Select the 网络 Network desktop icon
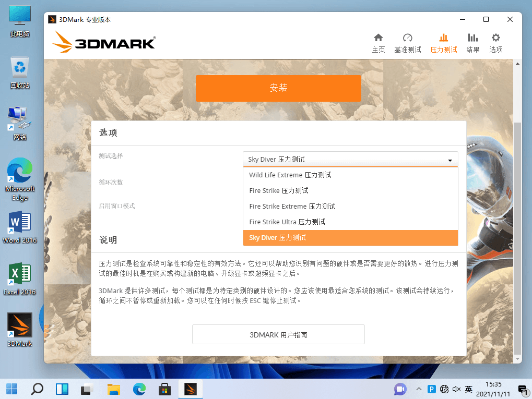 pyautogui.click(x=20, y=124)
